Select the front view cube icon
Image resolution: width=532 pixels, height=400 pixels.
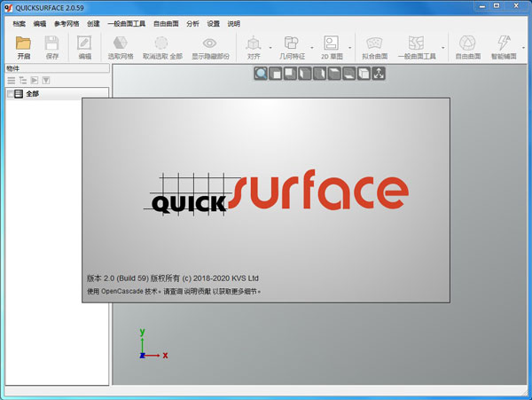click(x=276, y=74)
